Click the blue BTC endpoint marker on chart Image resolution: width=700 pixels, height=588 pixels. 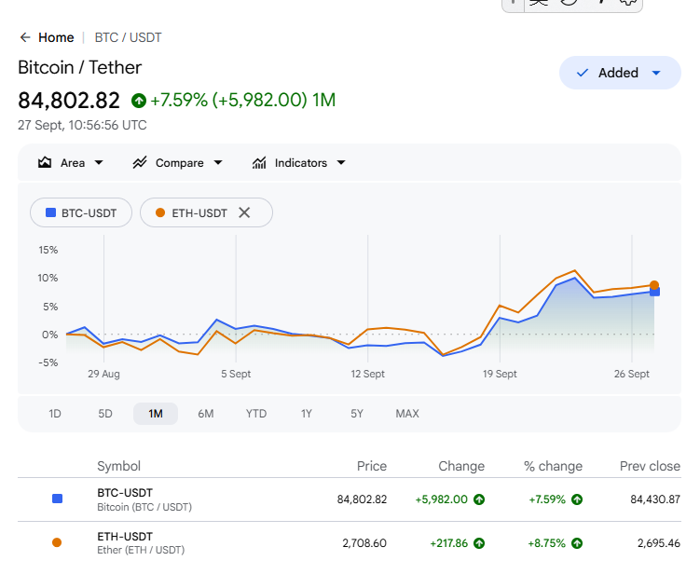654,292
